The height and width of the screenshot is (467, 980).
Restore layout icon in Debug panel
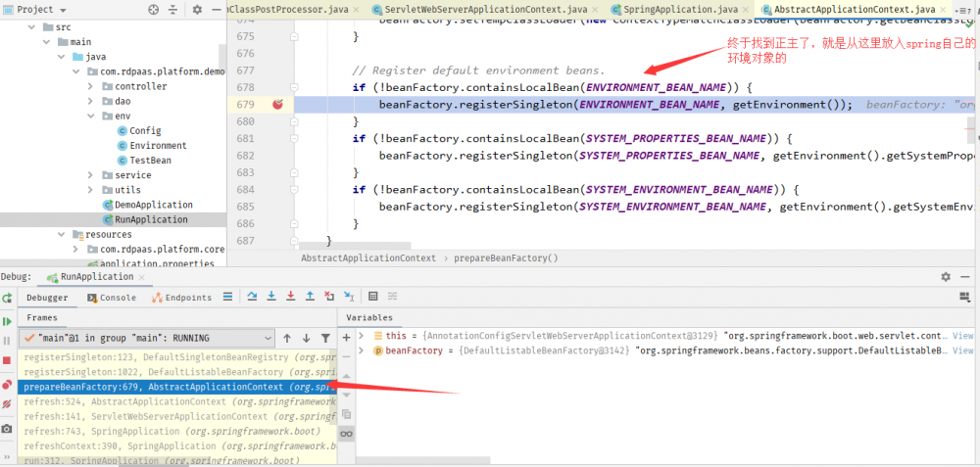pos(966,297)
